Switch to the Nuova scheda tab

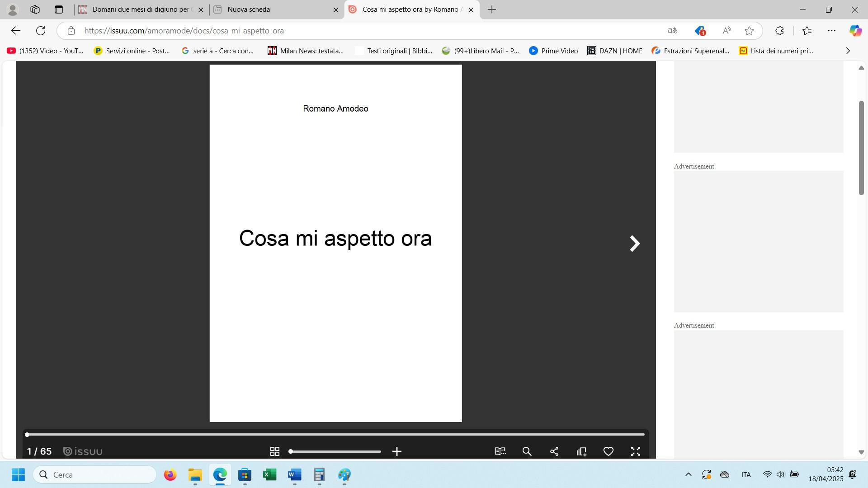(271, 9)
